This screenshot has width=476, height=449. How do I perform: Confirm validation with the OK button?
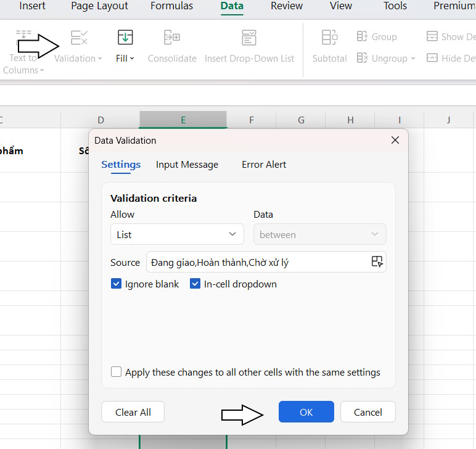pyautogui.click(x=306, y=412)
